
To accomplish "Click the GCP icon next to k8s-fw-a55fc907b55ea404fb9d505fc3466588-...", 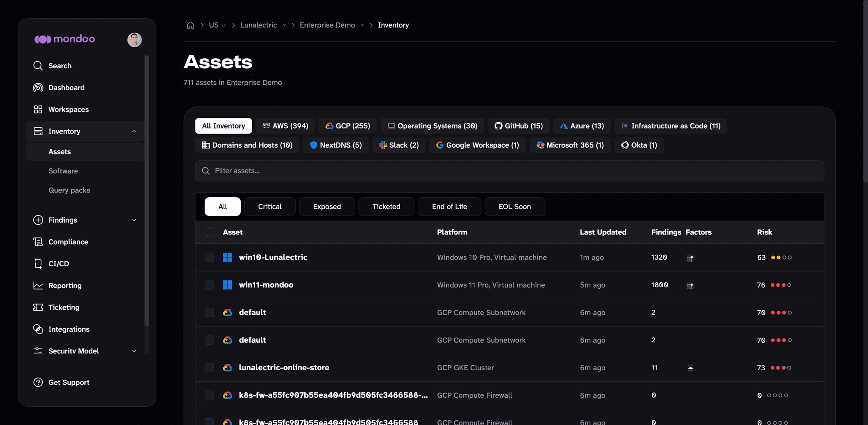I will point(228,395).
